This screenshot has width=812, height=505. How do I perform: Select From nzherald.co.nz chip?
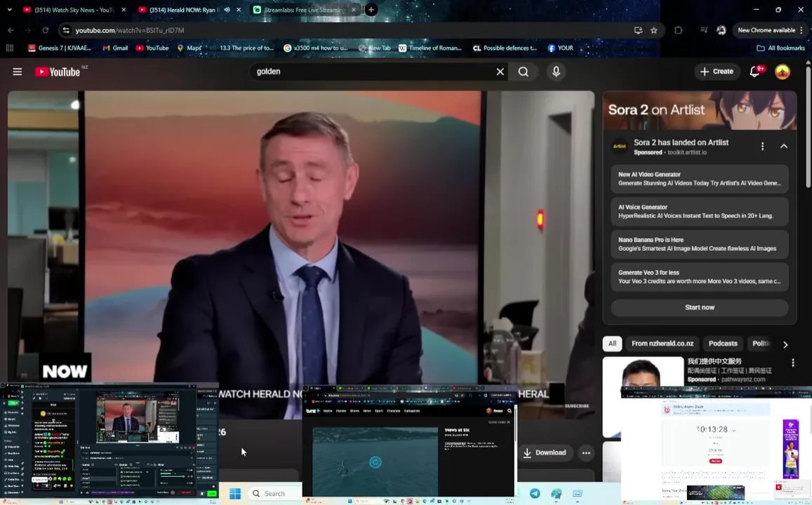click(663, 344)
